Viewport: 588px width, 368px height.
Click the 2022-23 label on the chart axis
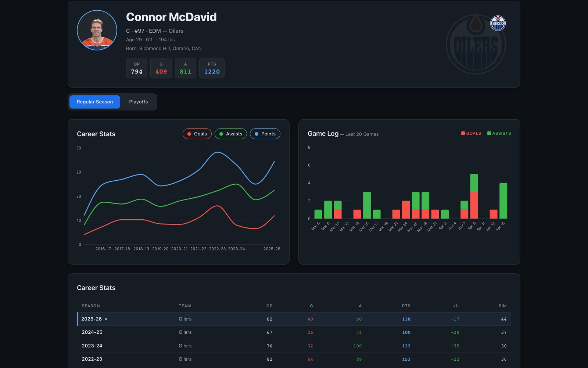tap(217, 249)
